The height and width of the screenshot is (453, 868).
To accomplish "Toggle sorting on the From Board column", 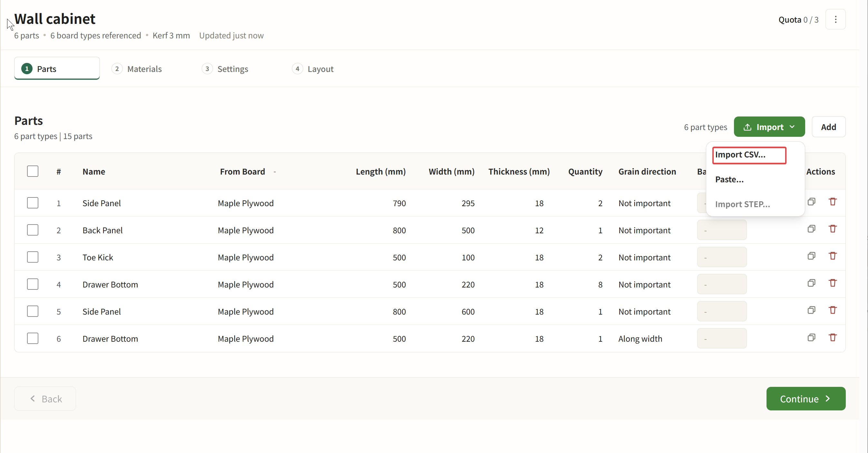I will point(275,172).
